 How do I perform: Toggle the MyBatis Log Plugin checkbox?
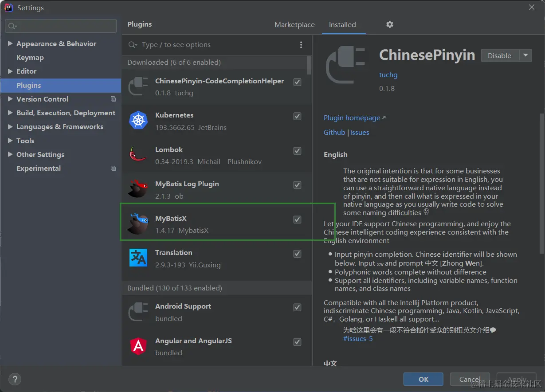(298, 185)
